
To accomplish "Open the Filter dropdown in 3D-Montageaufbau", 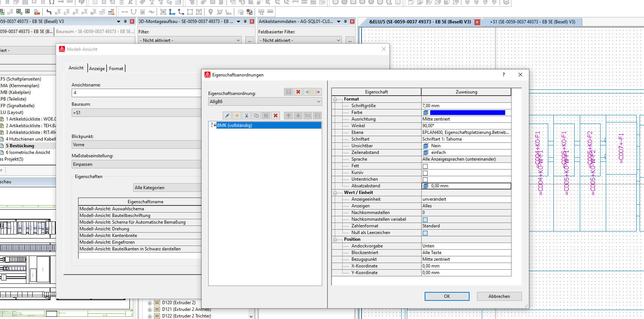I will (191, 40).
